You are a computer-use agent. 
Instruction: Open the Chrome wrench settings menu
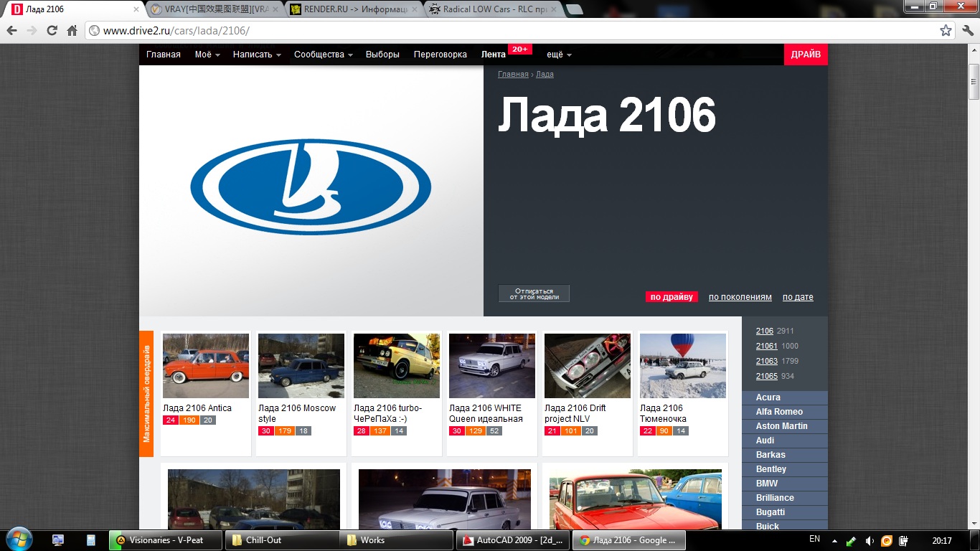[968, 31]
